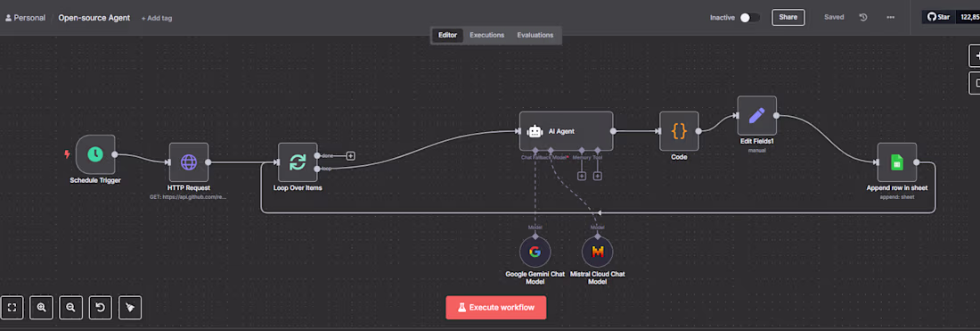
Task: Reset the canvas zoom
Action: click(x=100, y=307)
